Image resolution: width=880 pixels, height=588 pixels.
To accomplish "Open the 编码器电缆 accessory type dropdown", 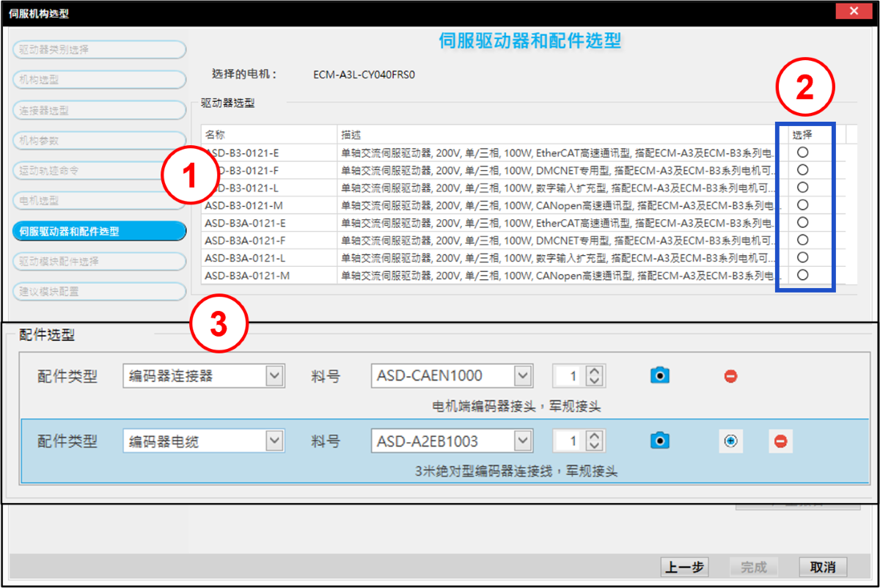I will 274,441.
